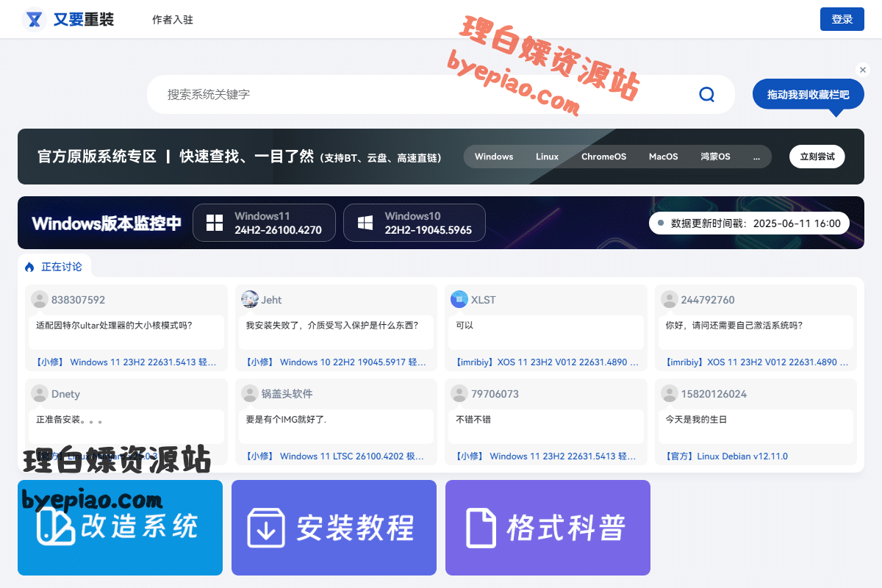
Task: Select the Windows system category
Action: (494, 157)
